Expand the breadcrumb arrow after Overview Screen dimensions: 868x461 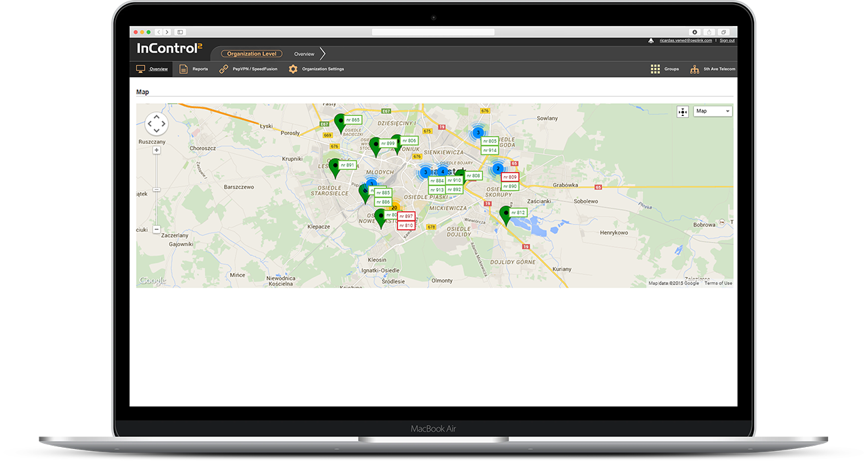[323, 54]
